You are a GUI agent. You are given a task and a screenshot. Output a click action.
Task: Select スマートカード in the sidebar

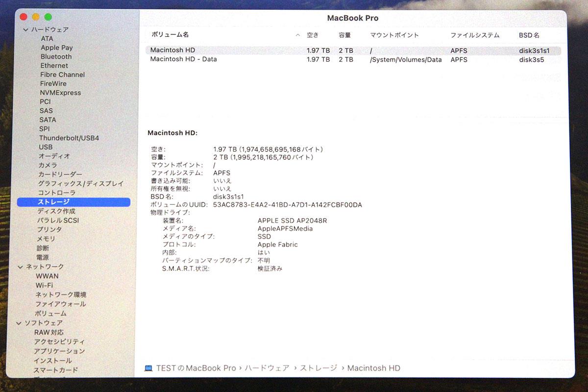click(55, 370)
